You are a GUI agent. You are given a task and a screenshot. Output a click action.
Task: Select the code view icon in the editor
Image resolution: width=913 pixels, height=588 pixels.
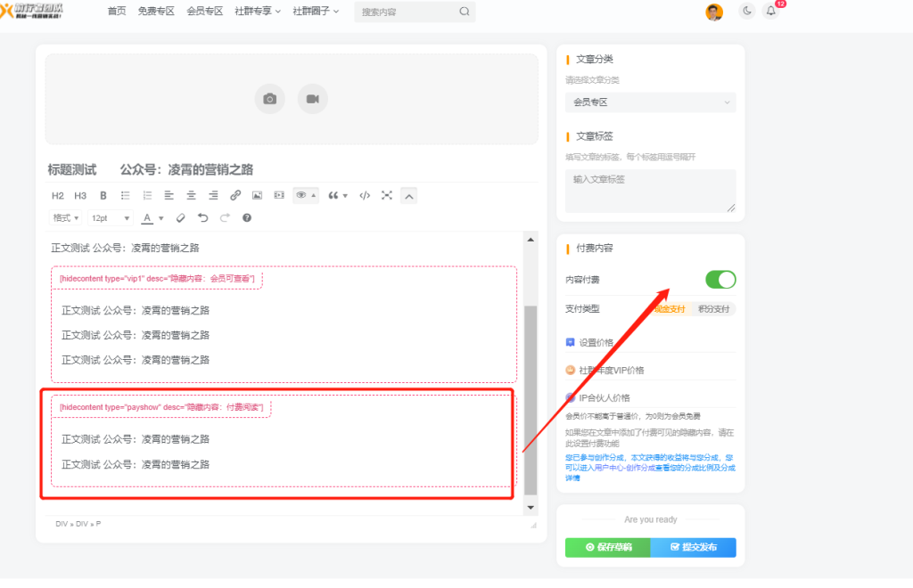pyautogui.click(x=364, y=195)
